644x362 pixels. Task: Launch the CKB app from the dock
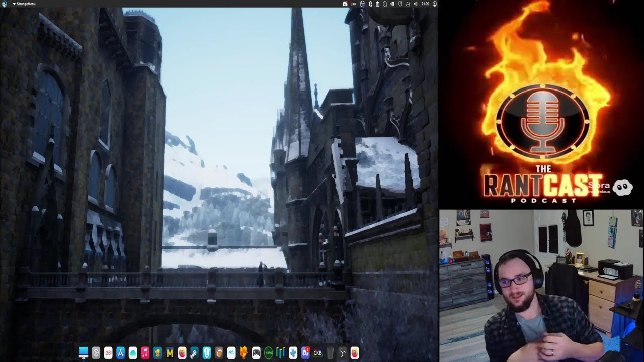coord(317,353)
